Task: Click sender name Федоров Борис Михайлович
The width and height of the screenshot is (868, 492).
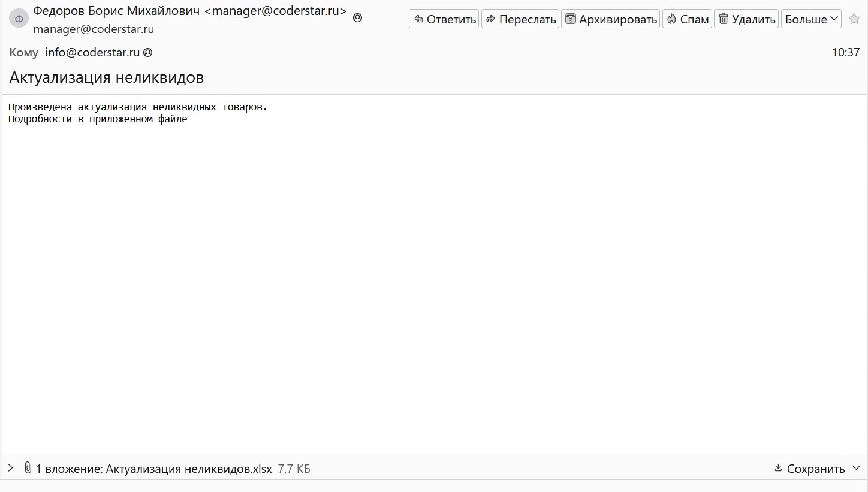Action: click(x=117, y=11)
